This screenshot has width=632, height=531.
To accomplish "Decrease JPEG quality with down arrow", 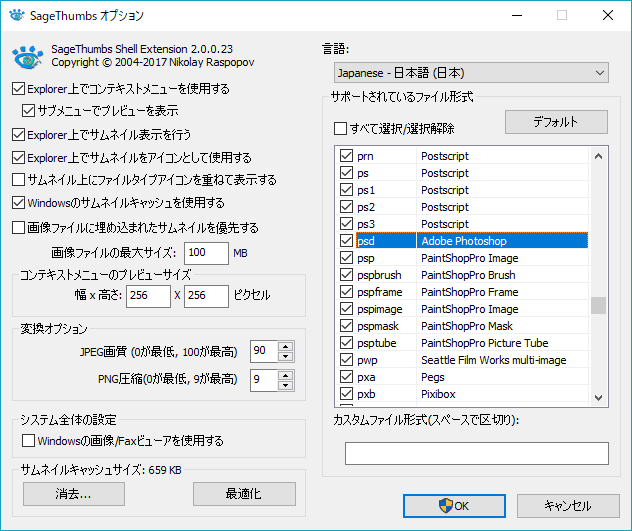I will tap(285, 356).
